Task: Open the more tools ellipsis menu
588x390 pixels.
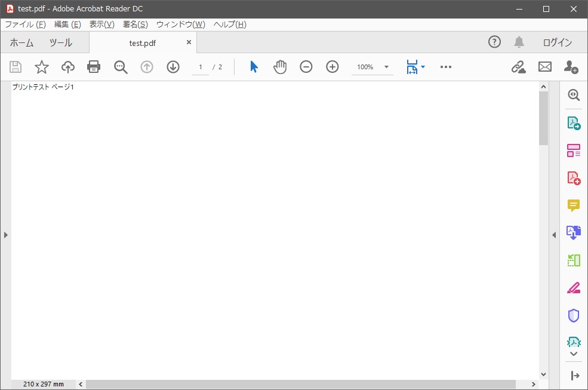Action: 446,67
